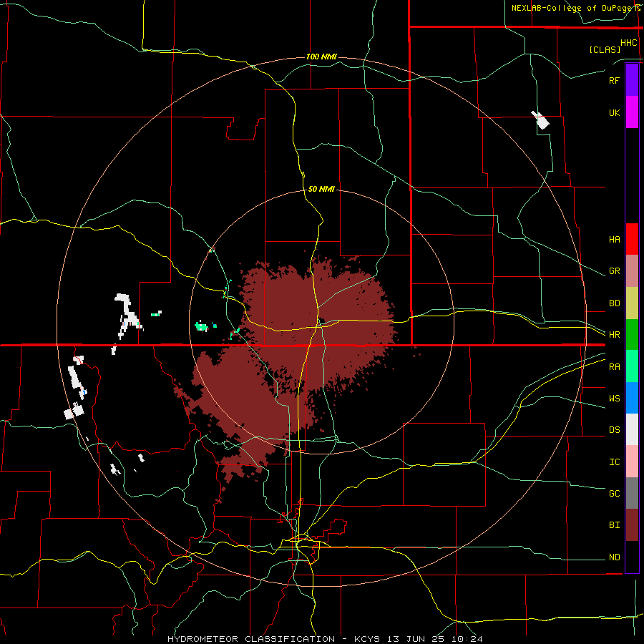Click the GR legend label
The width and height of the screenshot is (644, 644).
[614, 271]
